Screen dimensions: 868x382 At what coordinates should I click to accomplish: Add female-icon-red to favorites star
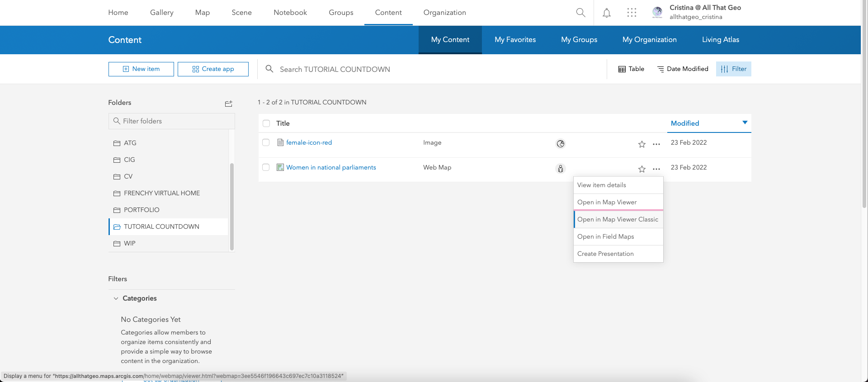pos(642,144)
